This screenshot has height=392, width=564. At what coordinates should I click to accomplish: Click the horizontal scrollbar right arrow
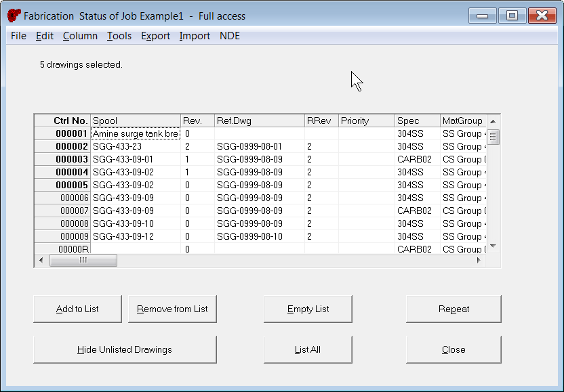480,261
